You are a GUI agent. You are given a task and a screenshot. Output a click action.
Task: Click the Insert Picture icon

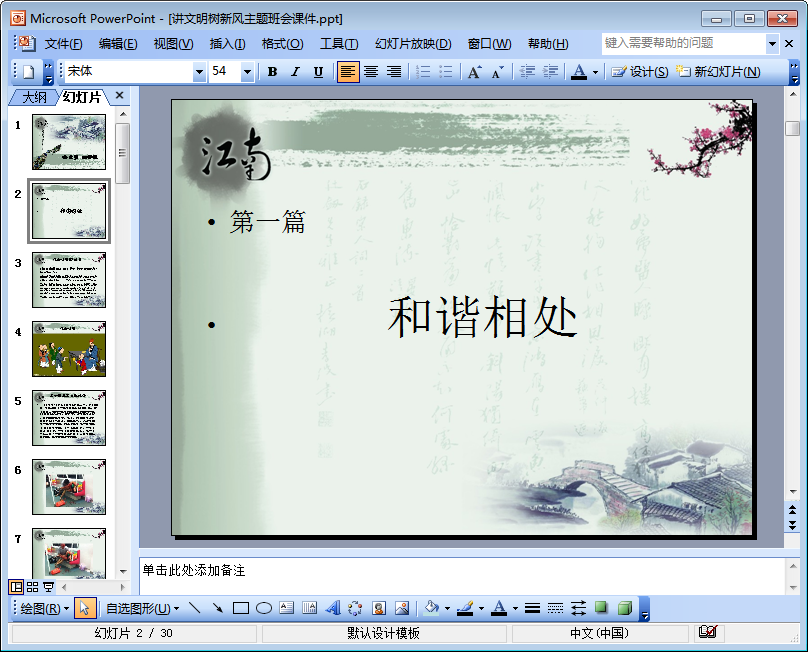pyautogui.click(x=402, y=608)
